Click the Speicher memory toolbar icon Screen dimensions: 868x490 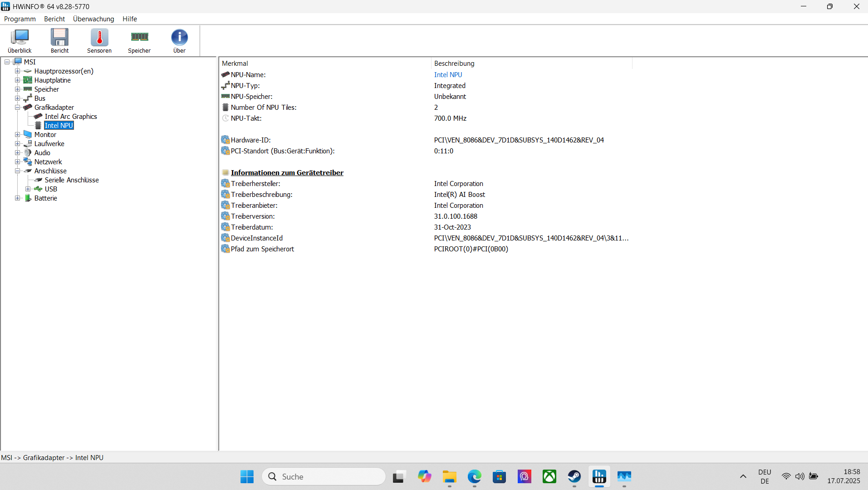tap(139, 41)
